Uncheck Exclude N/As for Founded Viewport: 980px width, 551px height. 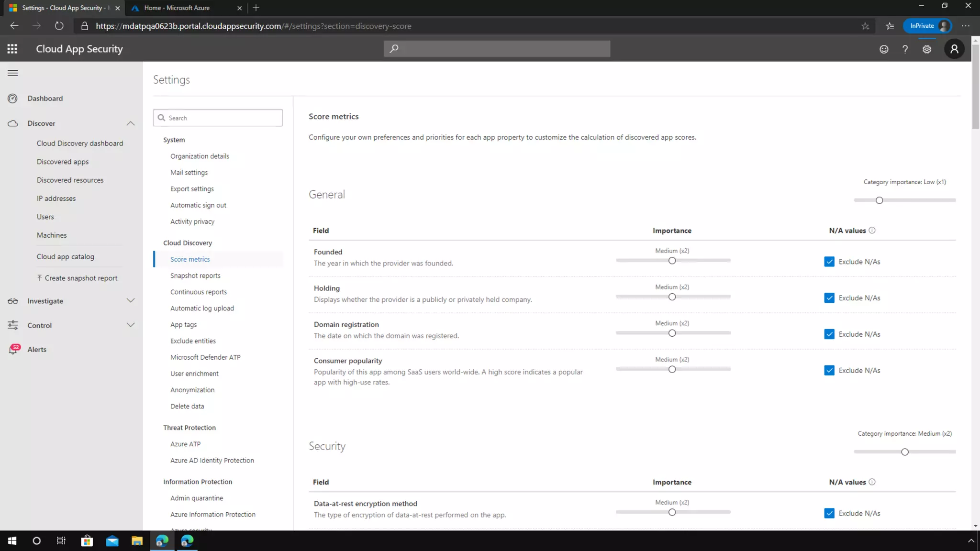coord(829,262)
